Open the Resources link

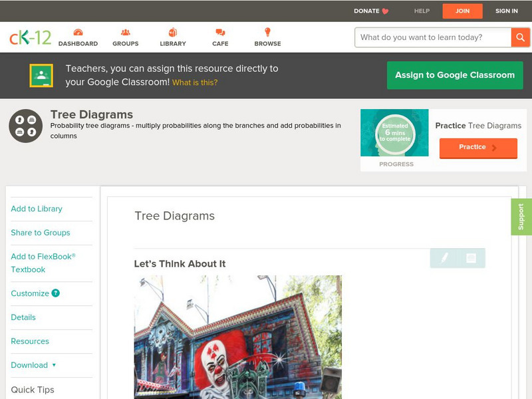pos(30,341)
